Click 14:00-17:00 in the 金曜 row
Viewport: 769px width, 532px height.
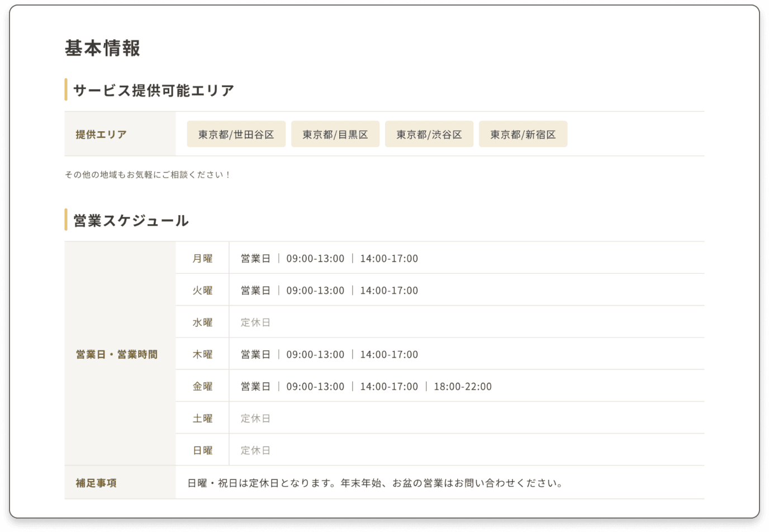389,386
